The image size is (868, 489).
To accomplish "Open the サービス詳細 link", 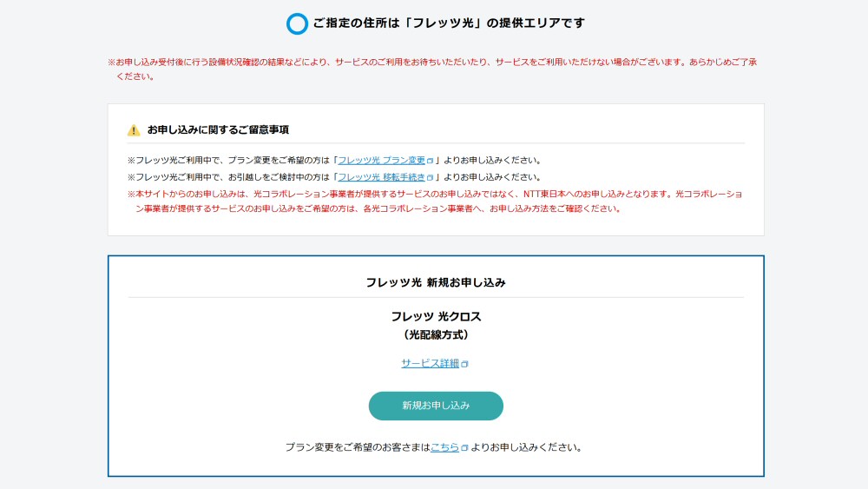I will click(430, 363).
